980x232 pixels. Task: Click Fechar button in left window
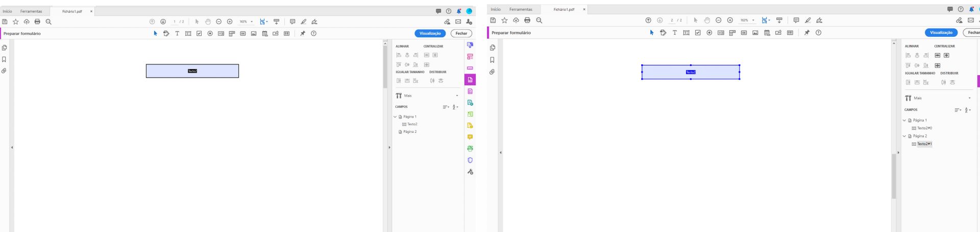click(461, 33)
